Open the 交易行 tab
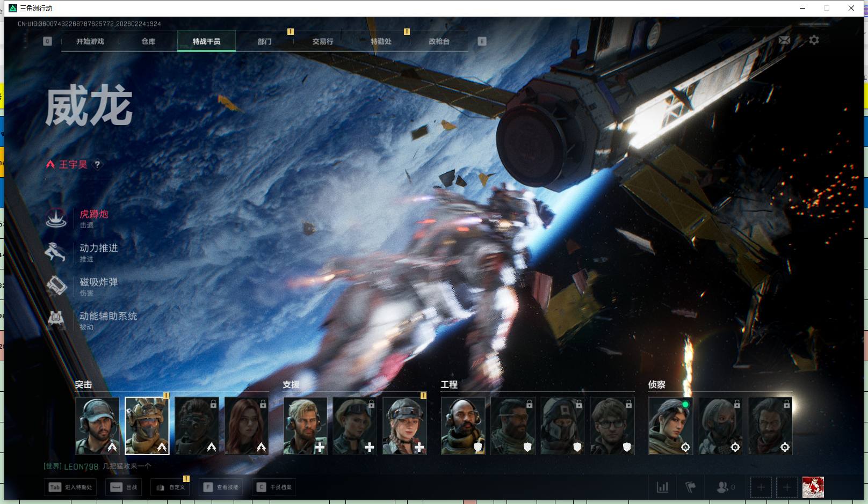Screen dimensions: 868x504 tap(323, 41)
